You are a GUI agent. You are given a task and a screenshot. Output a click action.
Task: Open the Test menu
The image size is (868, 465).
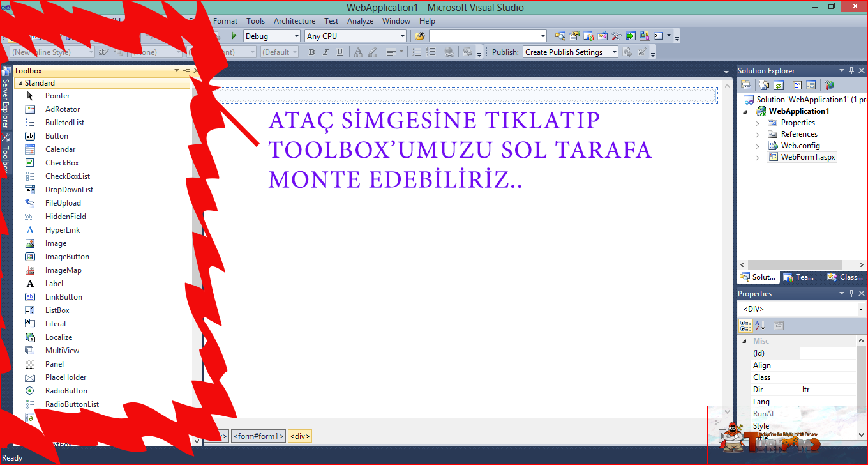331,21
